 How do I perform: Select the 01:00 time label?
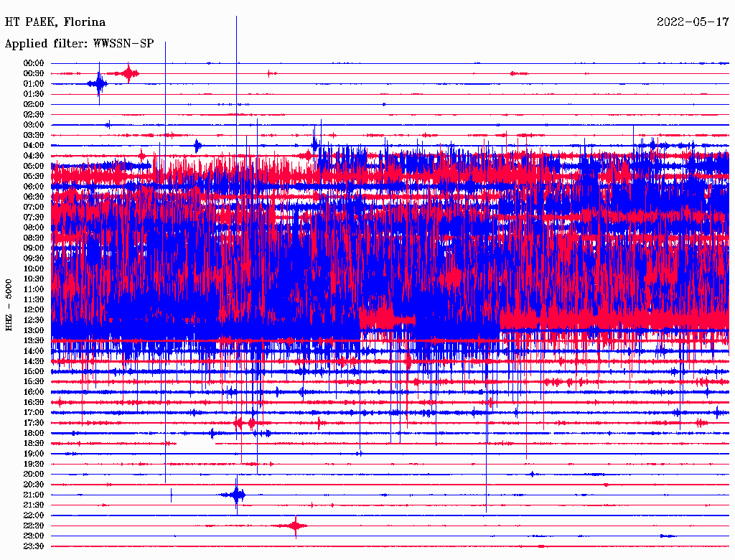tap(34, 84)
